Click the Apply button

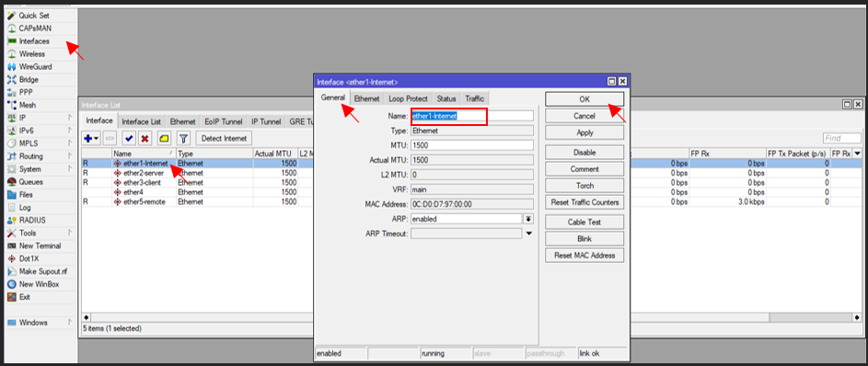click(x=584, y=132)
